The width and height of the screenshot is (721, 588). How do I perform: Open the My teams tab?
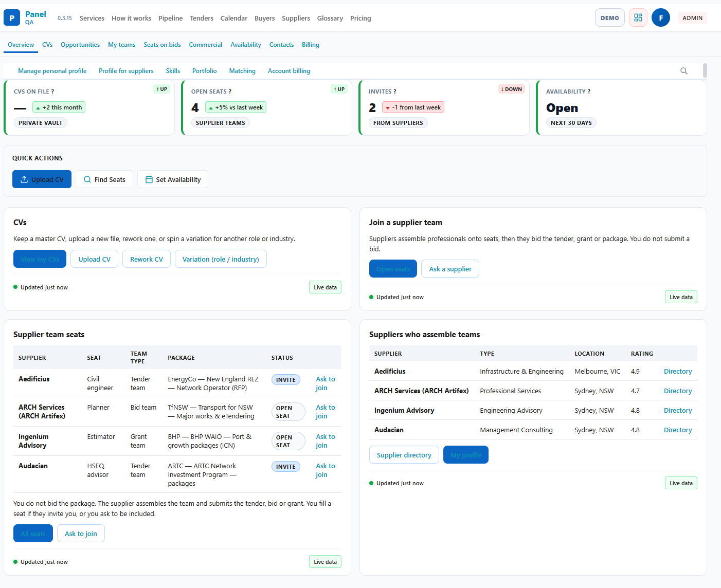[x=122, y=45]
